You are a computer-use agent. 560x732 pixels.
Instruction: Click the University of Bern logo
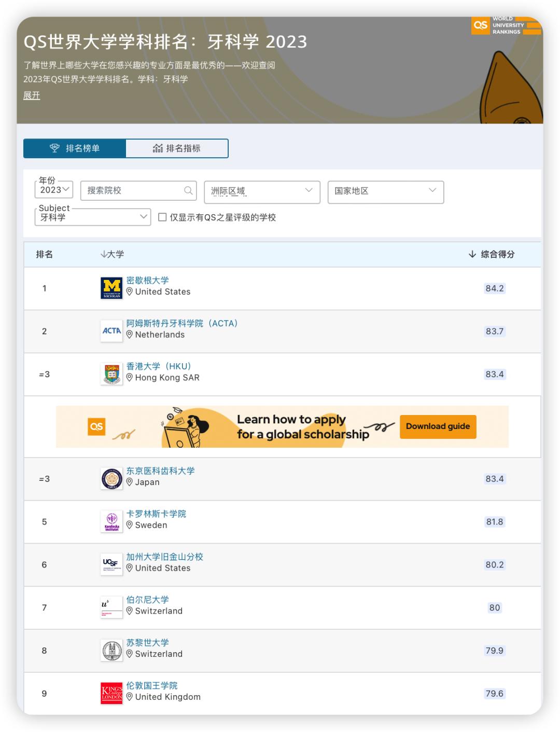pyautogui.click(x=111, y=607)
